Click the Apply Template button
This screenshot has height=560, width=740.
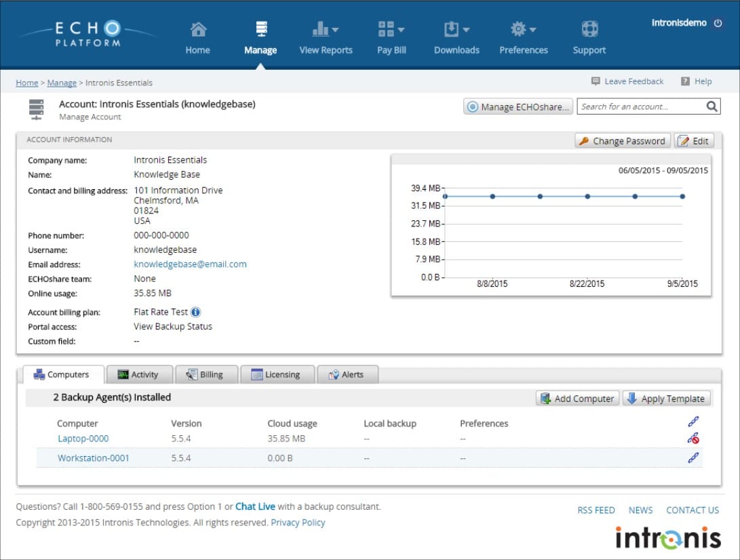click(666, 399)
